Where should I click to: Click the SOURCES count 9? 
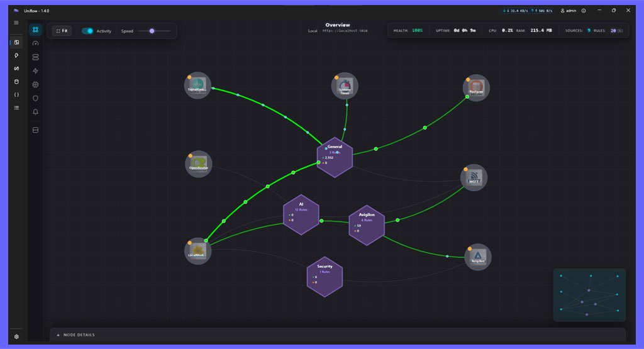click(589, 30)
